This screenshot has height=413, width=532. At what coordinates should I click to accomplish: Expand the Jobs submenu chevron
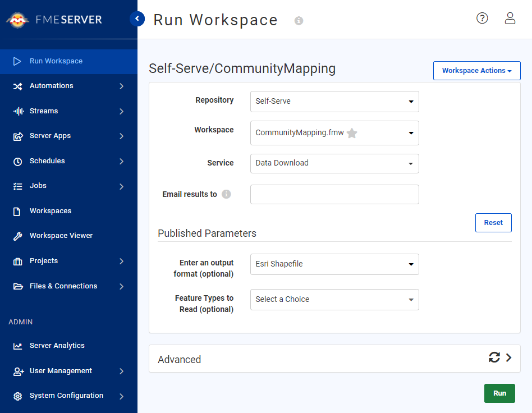[121, 186]
